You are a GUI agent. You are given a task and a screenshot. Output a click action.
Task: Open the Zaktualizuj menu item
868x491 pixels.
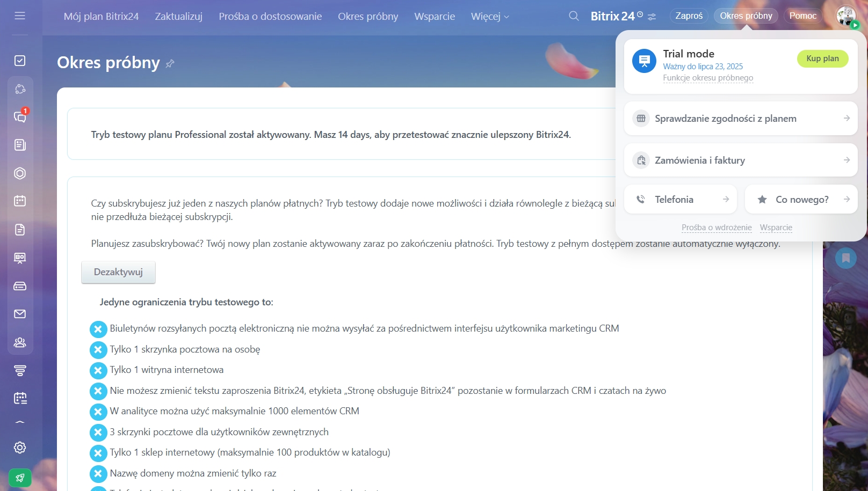click(179, 17)
